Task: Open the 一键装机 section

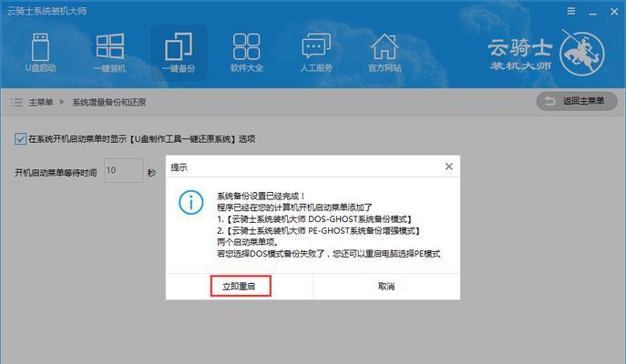Action: [109, 53]
